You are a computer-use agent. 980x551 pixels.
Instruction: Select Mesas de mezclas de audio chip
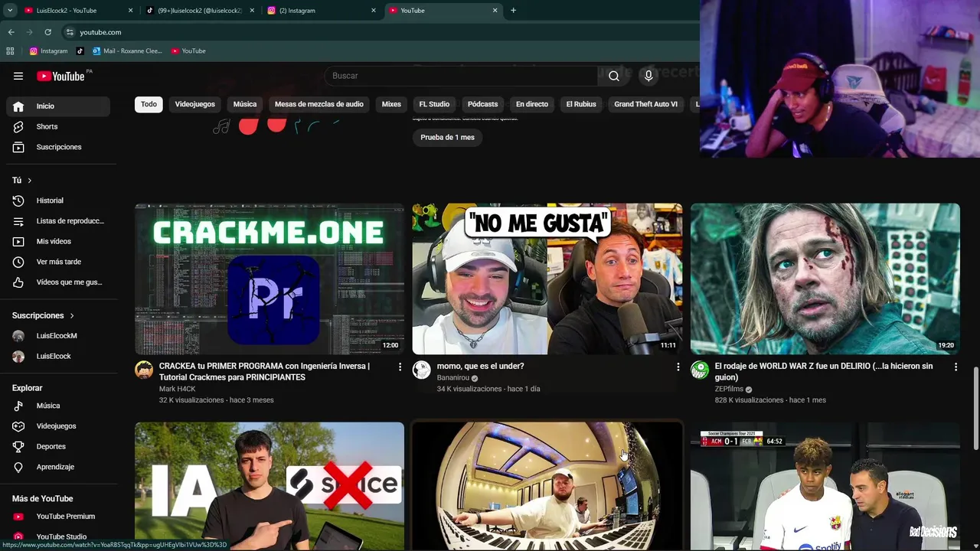pos(319,104)
